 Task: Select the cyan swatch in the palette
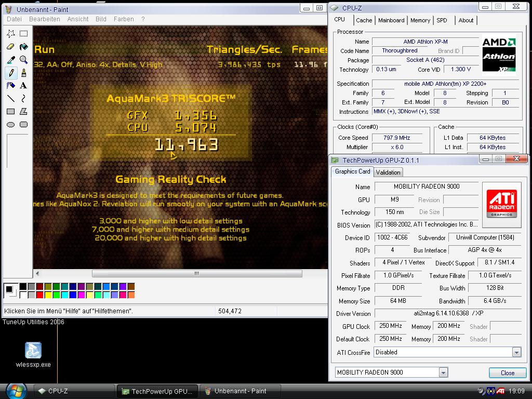click(x=64, y=295)
